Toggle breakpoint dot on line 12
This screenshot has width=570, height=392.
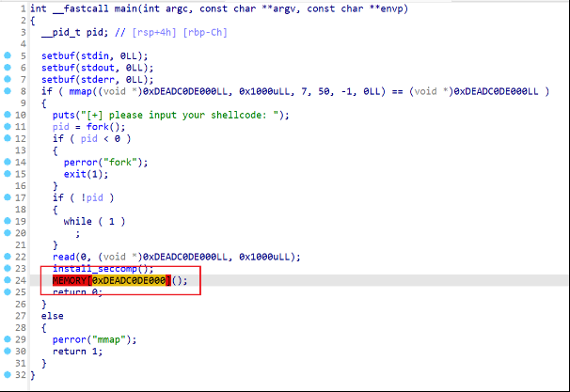point(8,138)
